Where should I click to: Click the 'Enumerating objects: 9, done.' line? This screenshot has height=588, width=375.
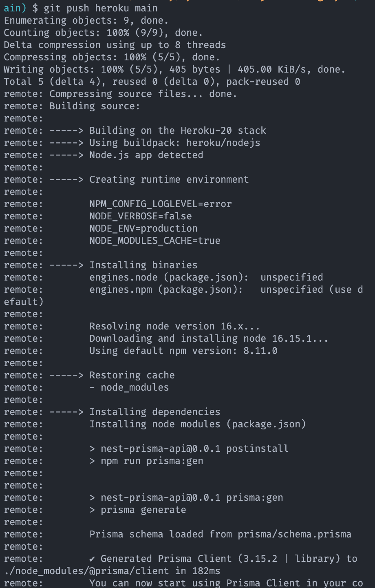[x=86, y=20]
